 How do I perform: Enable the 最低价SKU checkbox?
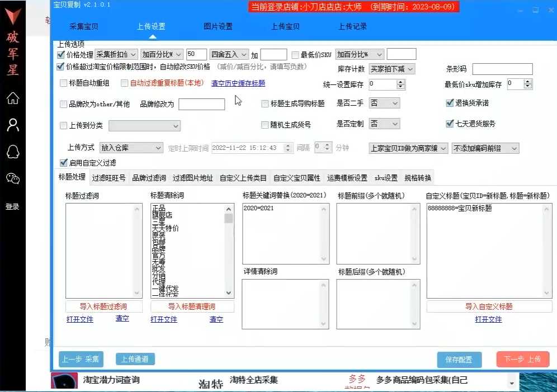click(x=295, y=55)
